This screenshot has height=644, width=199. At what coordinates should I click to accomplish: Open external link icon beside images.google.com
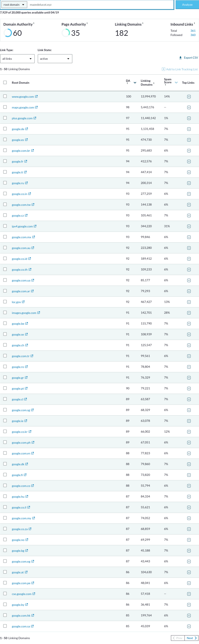pos(39,312)
